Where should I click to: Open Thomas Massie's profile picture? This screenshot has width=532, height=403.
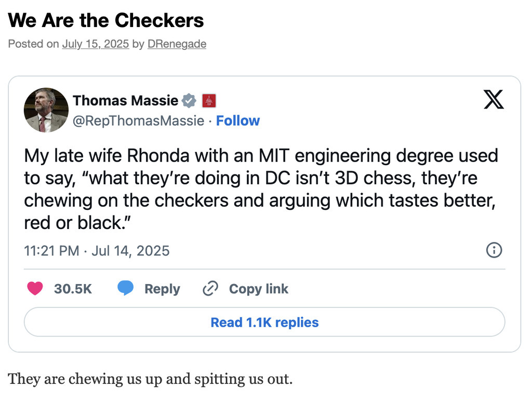(46, 110)
